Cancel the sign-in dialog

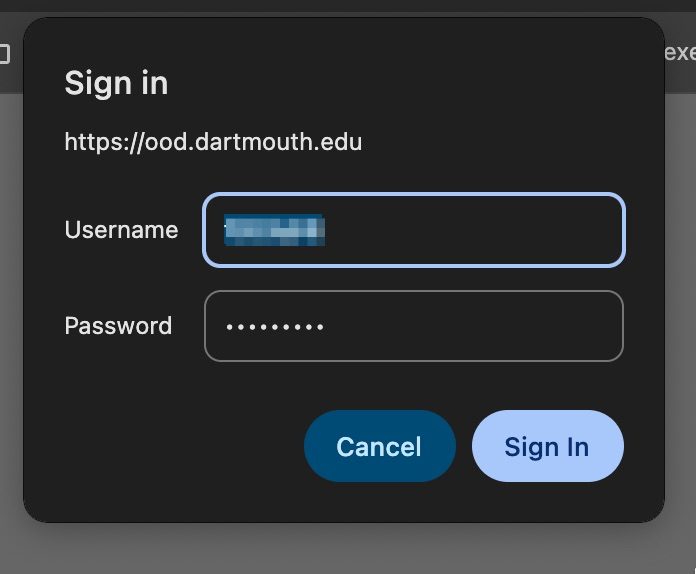point(380,446)
